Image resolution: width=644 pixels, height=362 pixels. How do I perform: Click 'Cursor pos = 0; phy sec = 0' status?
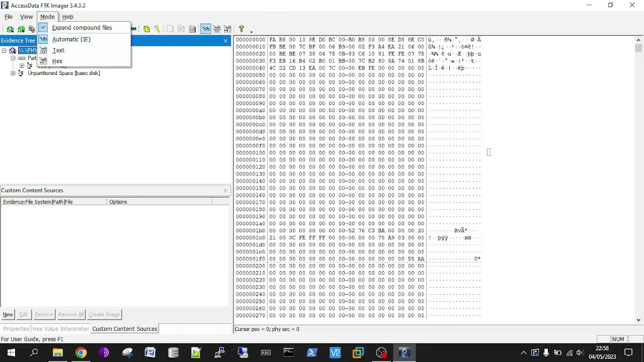click(x=267, y=329)
